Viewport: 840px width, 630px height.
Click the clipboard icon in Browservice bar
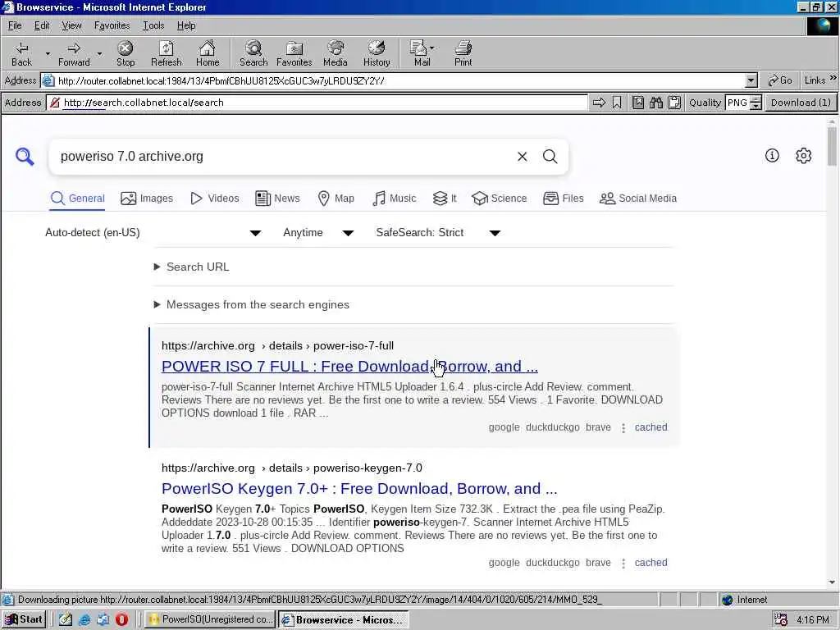point(674,103)
